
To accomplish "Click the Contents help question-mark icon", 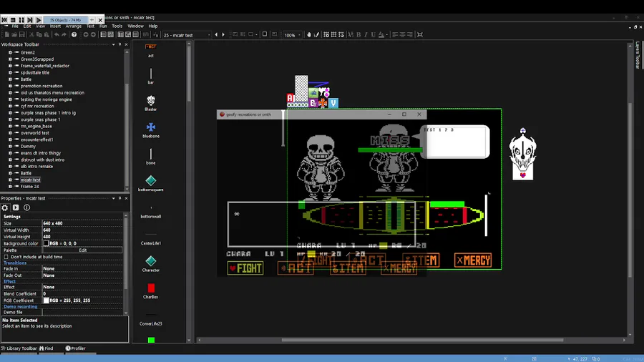I will pyautogui.click(x=74, y=35).
